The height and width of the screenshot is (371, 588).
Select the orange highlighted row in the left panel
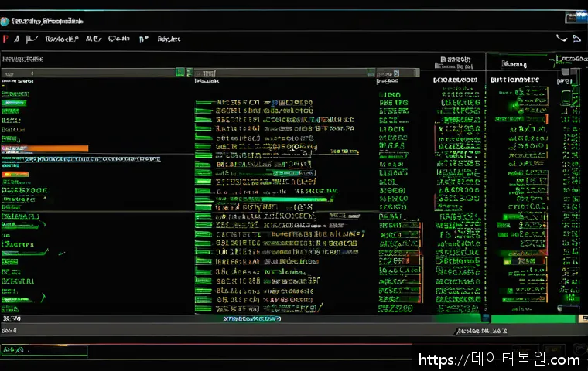tap(45, 148)
